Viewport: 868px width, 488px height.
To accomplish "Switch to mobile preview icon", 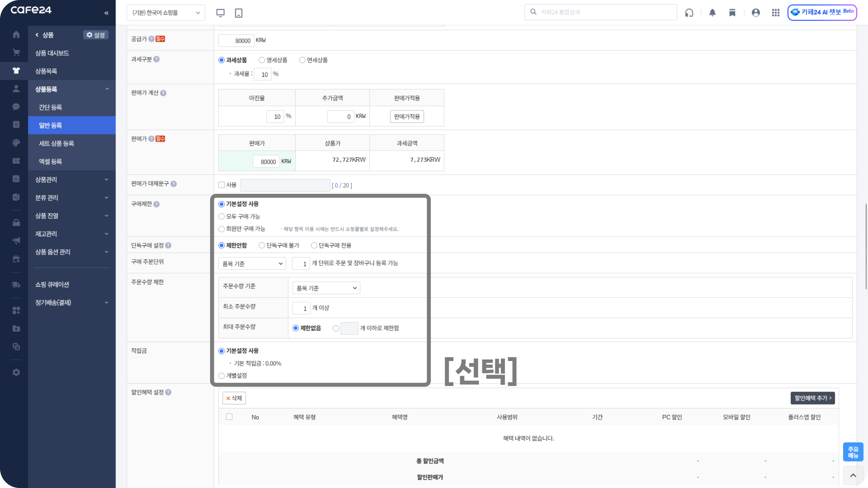I will click(239, 13).
